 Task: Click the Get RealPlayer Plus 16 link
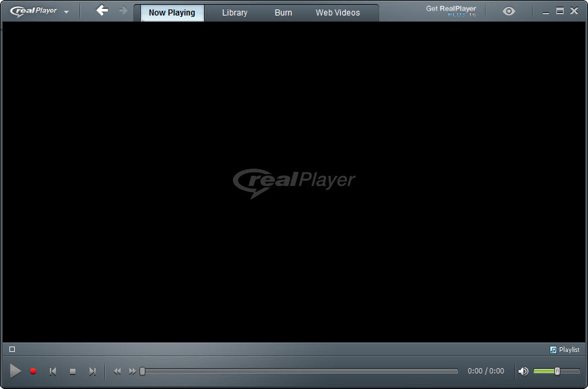pos(451,11)
